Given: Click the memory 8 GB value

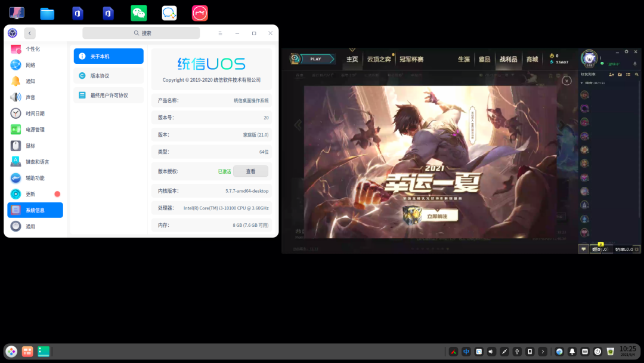Looking at the screenshot, I should pyautogui.click(x=250, y=225).
